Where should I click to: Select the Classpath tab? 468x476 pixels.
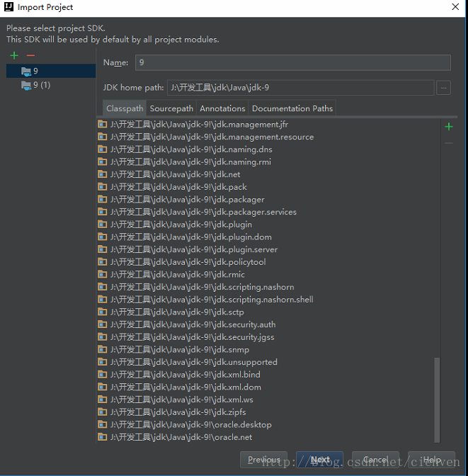(125, 108)
